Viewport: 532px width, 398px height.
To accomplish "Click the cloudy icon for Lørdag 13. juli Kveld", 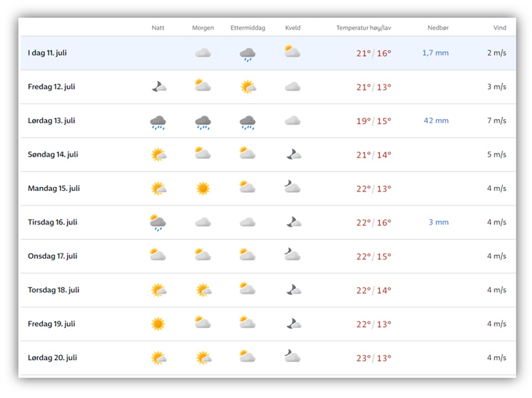I will 292,121.
